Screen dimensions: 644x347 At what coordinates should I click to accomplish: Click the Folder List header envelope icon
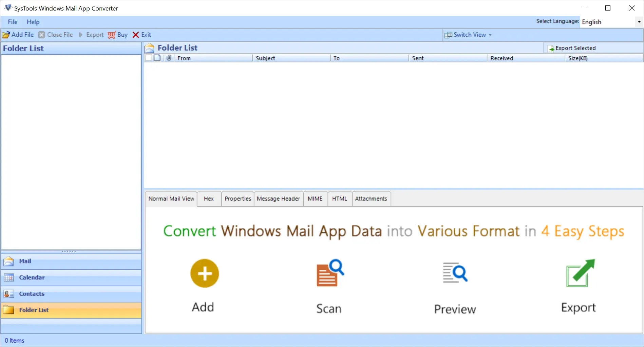[149, 47]
